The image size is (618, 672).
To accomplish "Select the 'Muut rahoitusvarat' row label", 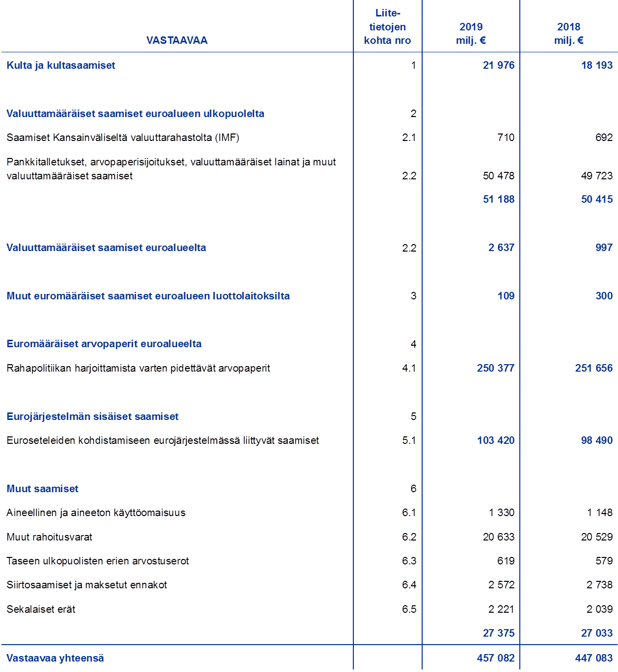I will pos(49,537).
